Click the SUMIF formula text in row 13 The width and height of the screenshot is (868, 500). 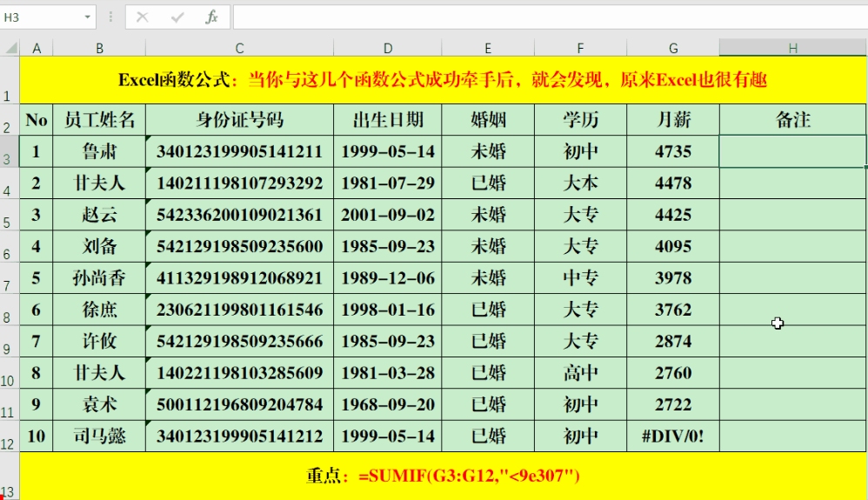pyautogui.click(x=469, y=476)
